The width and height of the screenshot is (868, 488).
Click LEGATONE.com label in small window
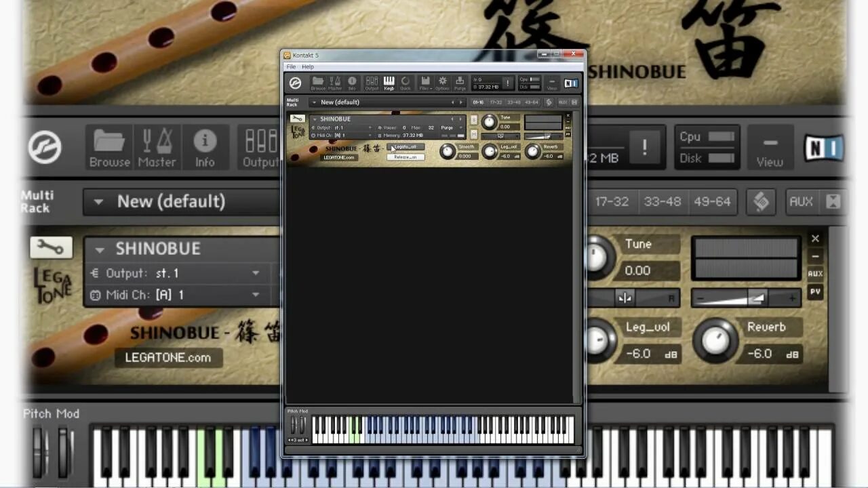[339, 158]
